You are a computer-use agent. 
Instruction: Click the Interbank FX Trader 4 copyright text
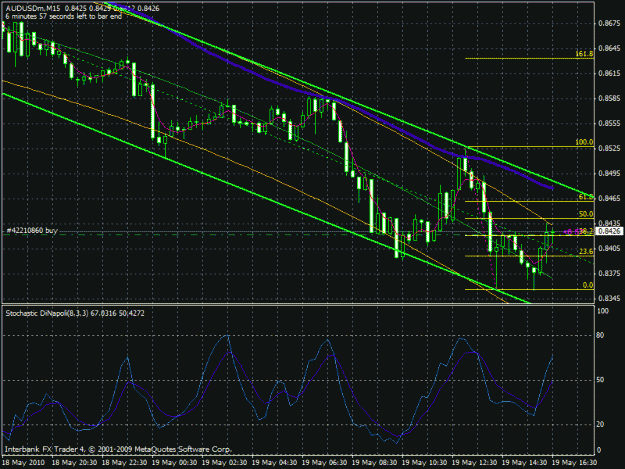pos(118,449)
